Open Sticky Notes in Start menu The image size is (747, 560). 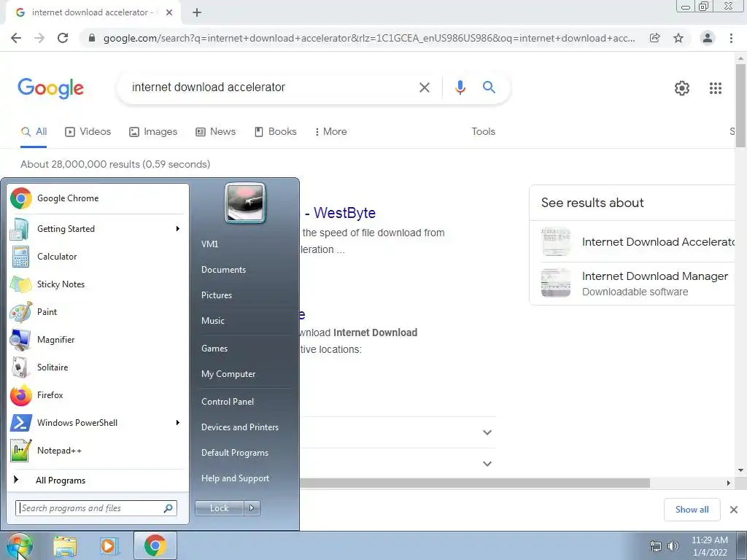click(x=98, y=284)
